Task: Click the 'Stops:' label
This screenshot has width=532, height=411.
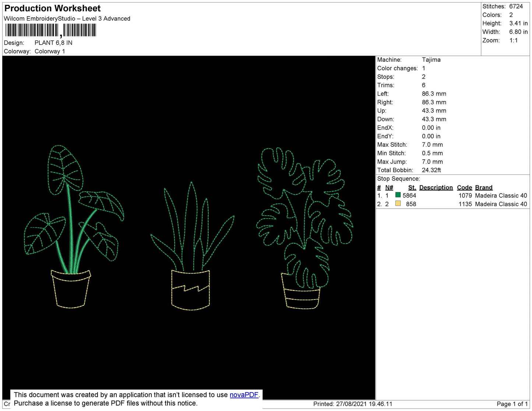Action: point(385,77)
